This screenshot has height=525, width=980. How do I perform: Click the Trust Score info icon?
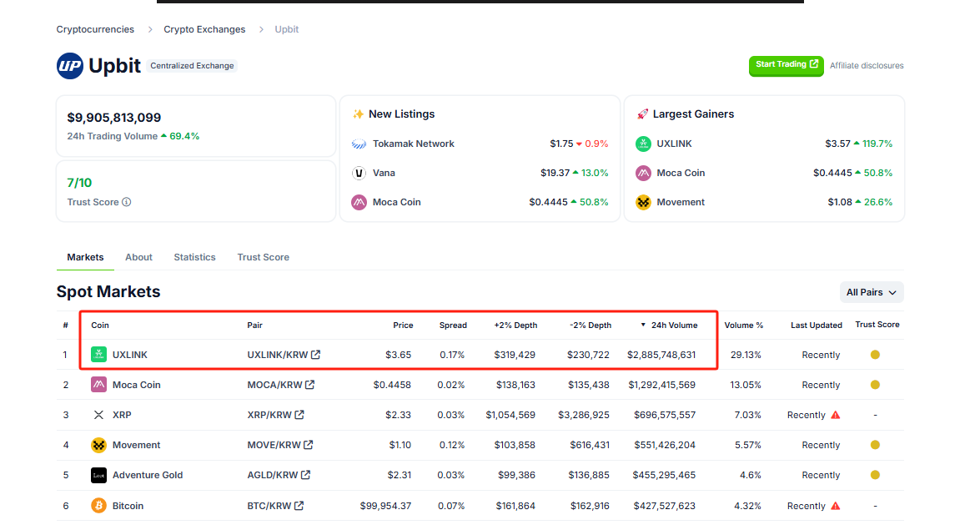(x=127, y=202)
